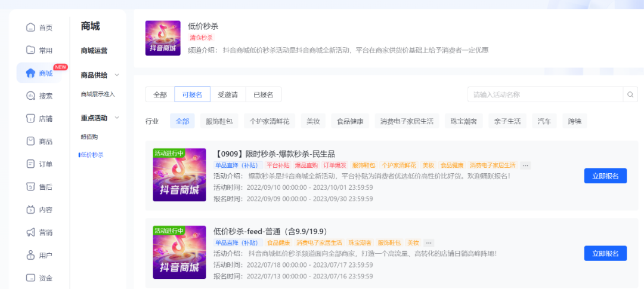Select the 可报名 tab

[192, 94]
